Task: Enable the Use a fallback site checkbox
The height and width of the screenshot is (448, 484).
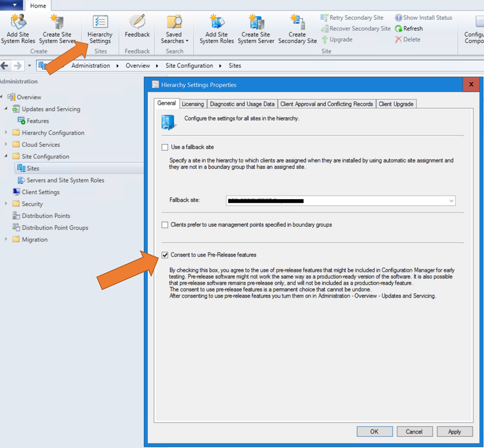Action: (165, 147)
